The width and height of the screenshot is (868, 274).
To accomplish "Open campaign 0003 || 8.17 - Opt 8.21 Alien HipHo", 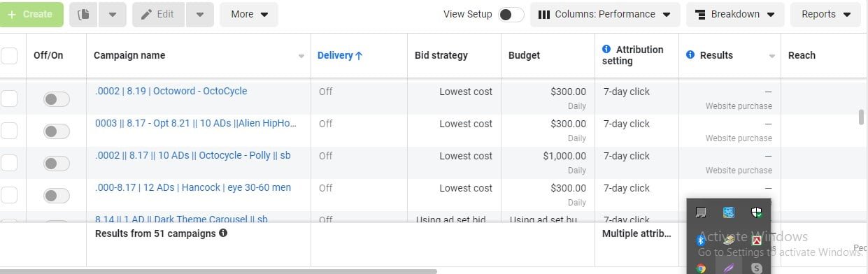I will point(196,123).
